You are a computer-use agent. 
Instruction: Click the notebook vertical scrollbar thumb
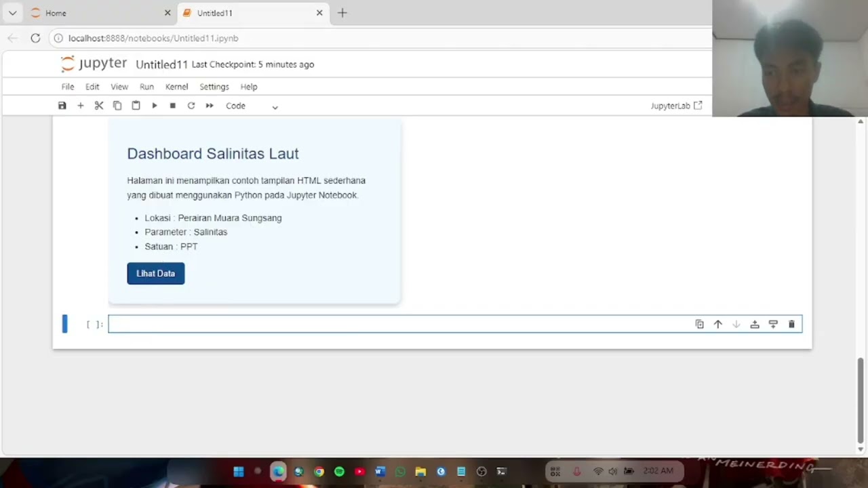[861, 399]
